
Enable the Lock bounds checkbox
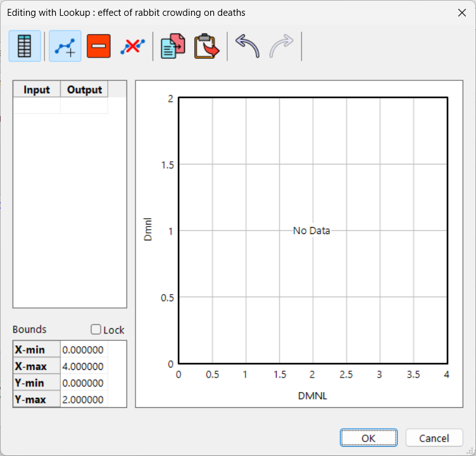(x=96, y=330)
